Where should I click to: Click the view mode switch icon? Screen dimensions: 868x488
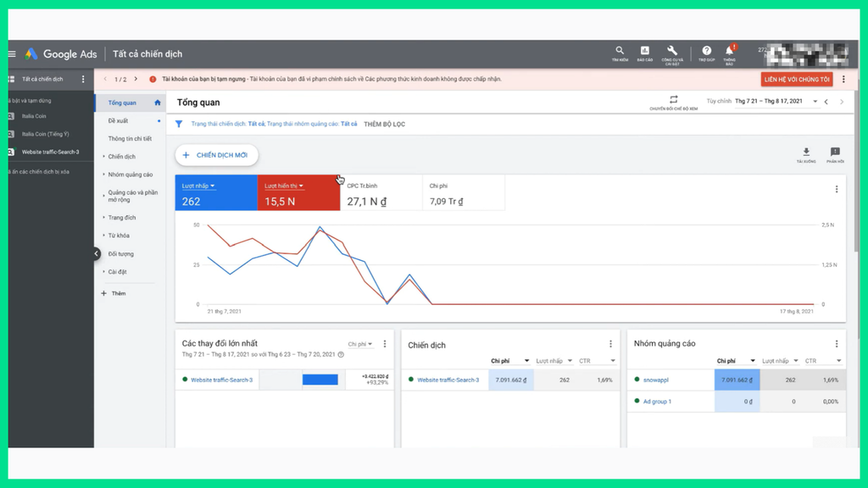pyautogui.click(x=673, y=102)
